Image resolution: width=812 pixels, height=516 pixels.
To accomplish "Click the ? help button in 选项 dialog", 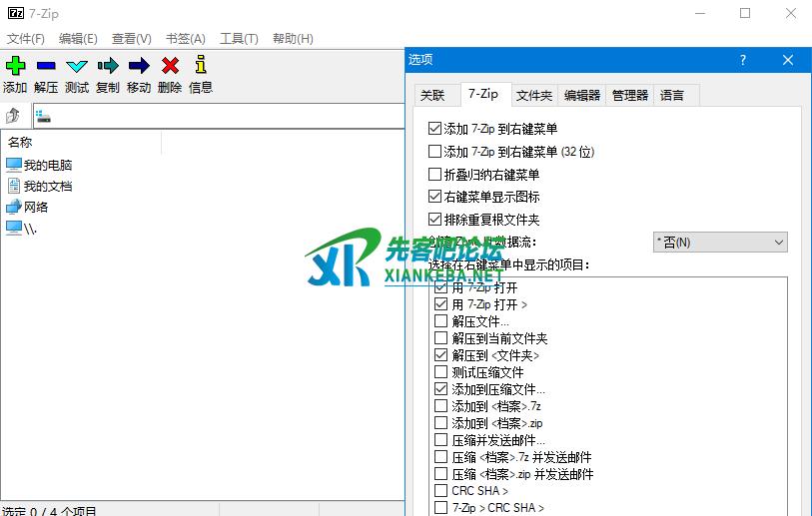I will click(x=743, y=60).
